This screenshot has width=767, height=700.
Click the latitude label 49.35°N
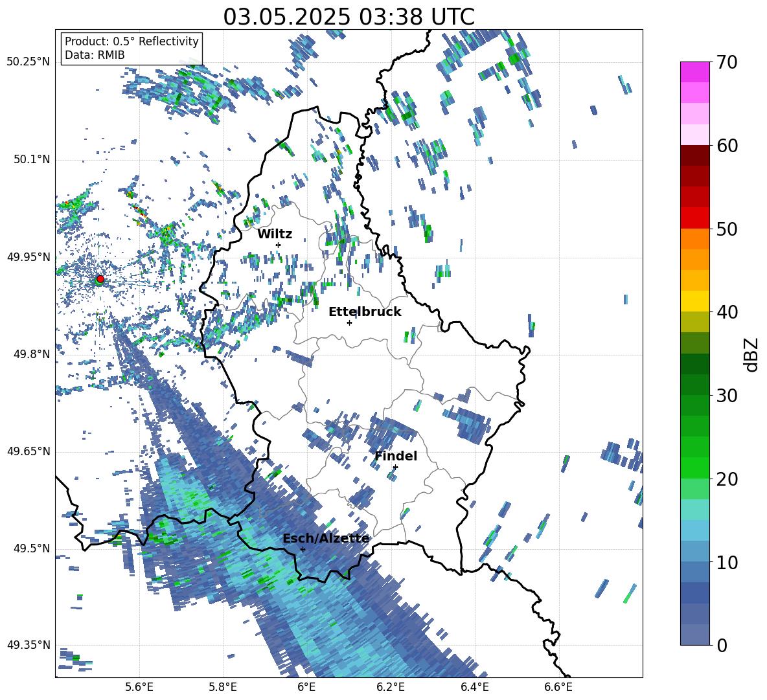pyautogui.click(x=29, y=645)
